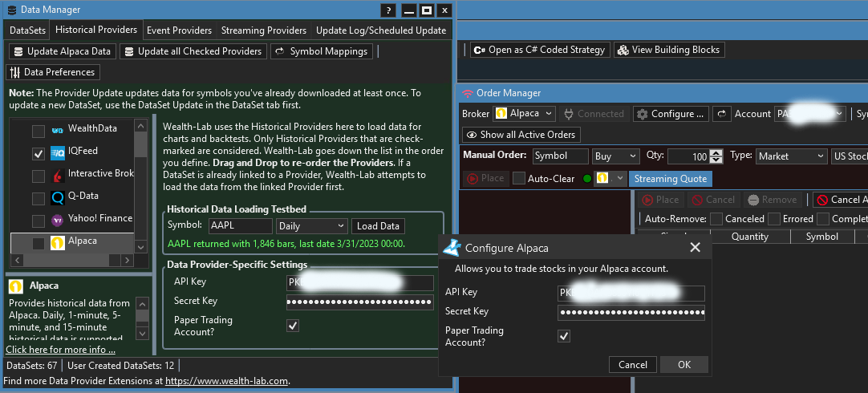Click Place button in orders toolbar
868x393 pixels.
click(x=660, y=200)
